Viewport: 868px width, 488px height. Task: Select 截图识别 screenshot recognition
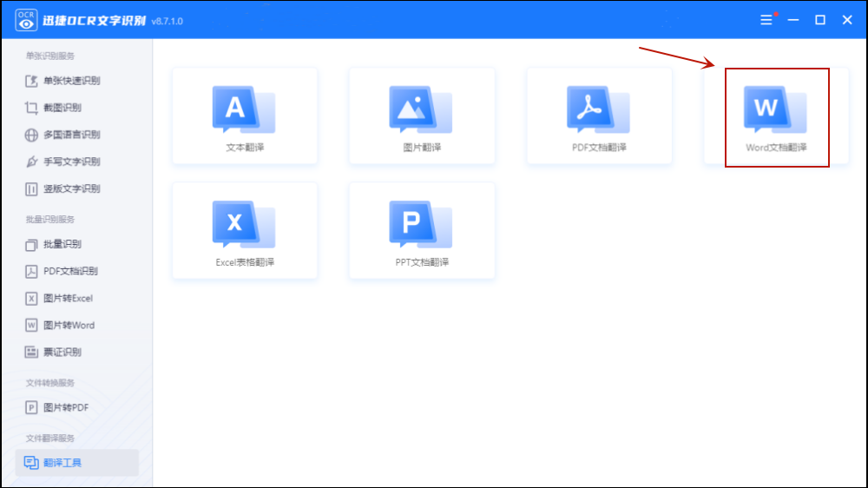point(53,108)
